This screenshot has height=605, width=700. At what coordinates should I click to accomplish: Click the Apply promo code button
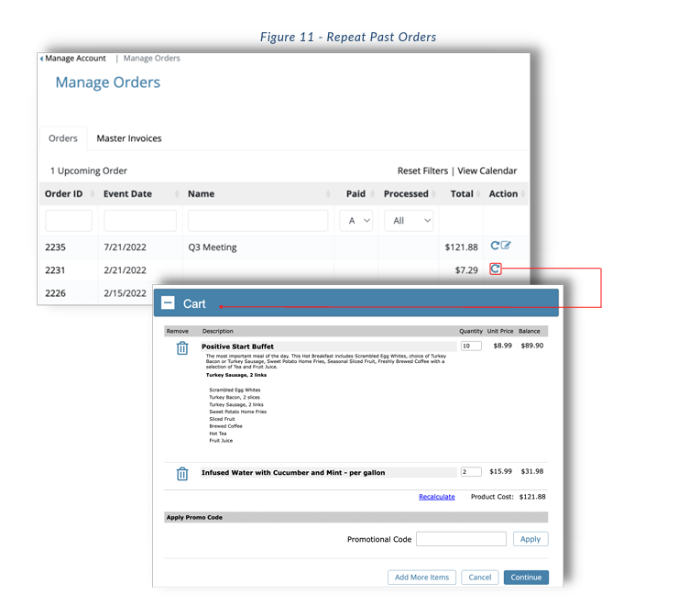pos(530,539)
